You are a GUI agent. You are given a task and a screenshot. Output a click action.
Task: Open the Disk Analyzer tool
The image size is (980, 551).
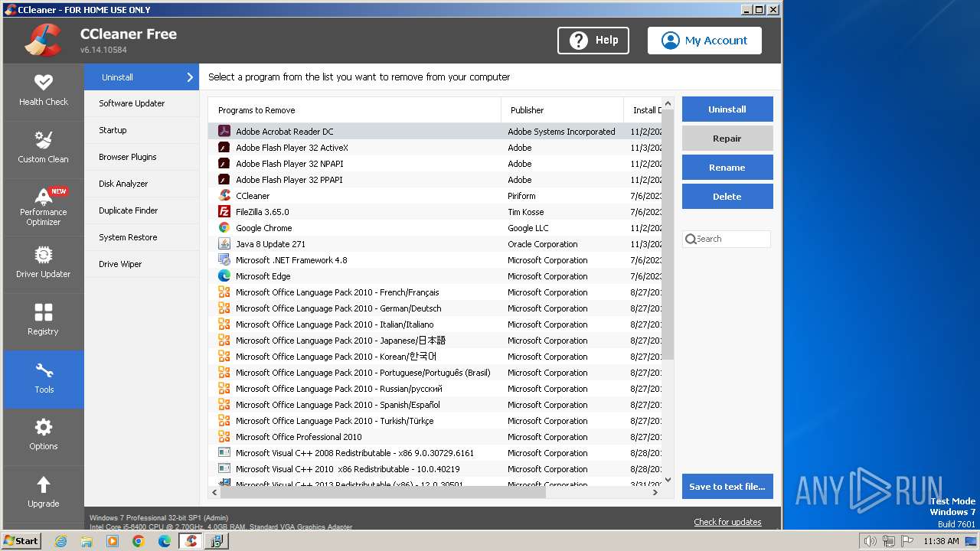142,184
